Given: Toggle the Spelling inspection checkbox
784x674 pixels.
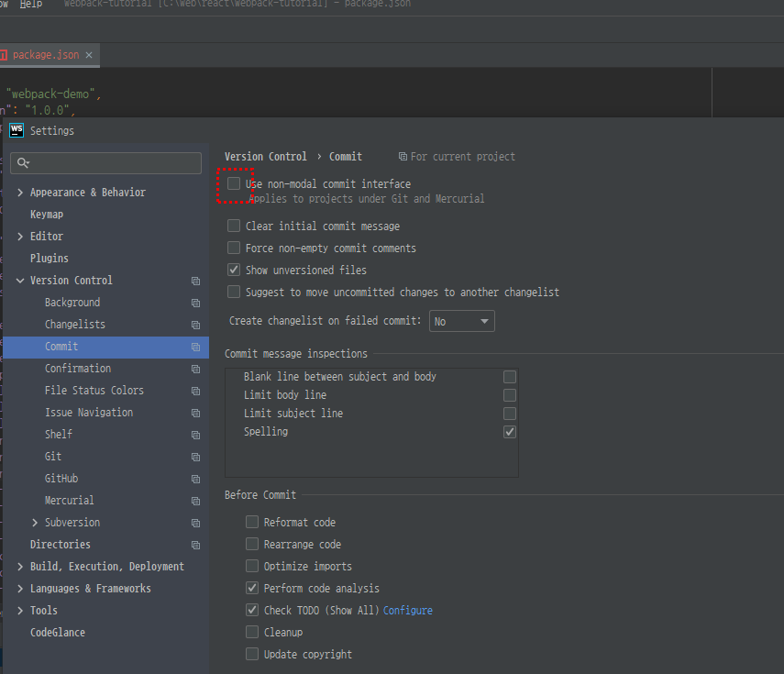Looking at the screenshot, I should point(510,432).
